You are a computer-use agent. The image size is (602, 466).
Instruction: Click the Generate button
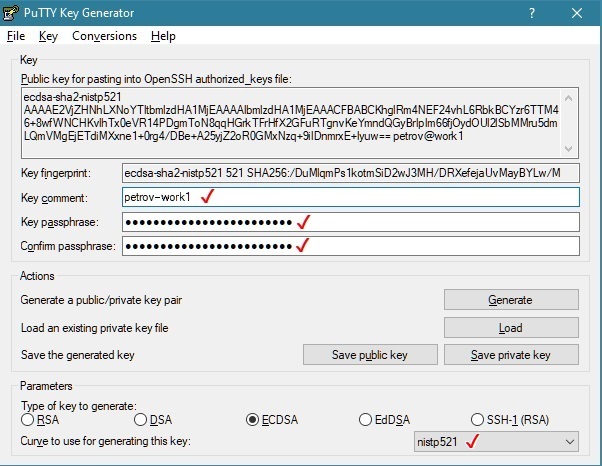point(511,300)
